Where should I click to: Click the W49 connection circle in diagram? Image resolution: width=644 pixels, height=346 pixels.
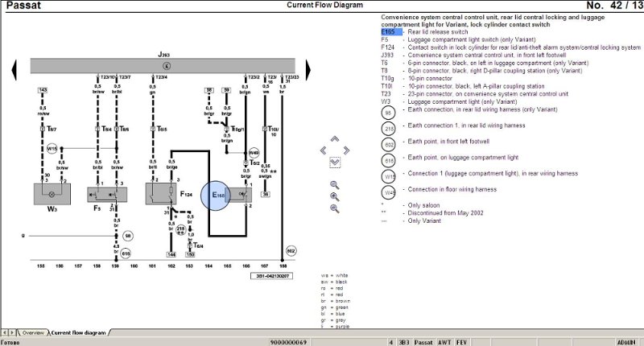coord(254,153)
